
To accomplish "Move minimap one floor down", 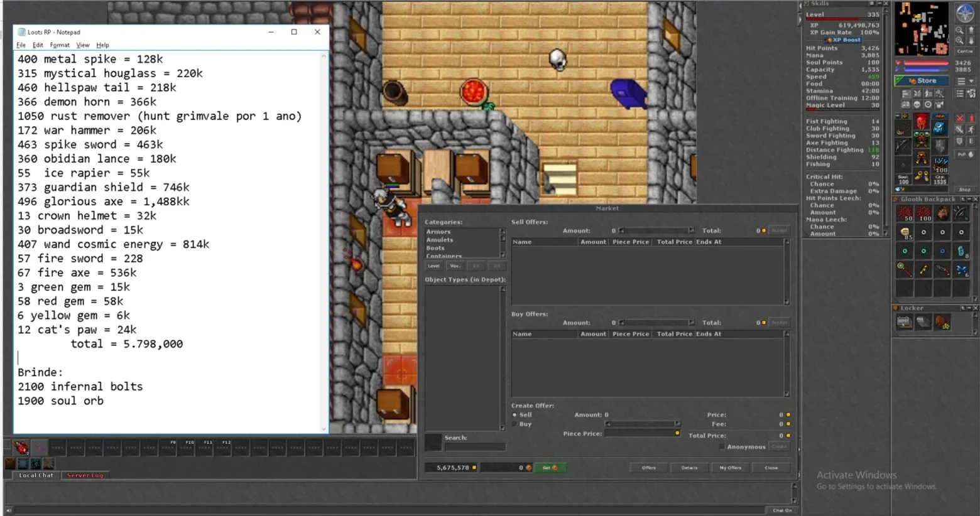I will pyautogui.click(x=971, y=41).
